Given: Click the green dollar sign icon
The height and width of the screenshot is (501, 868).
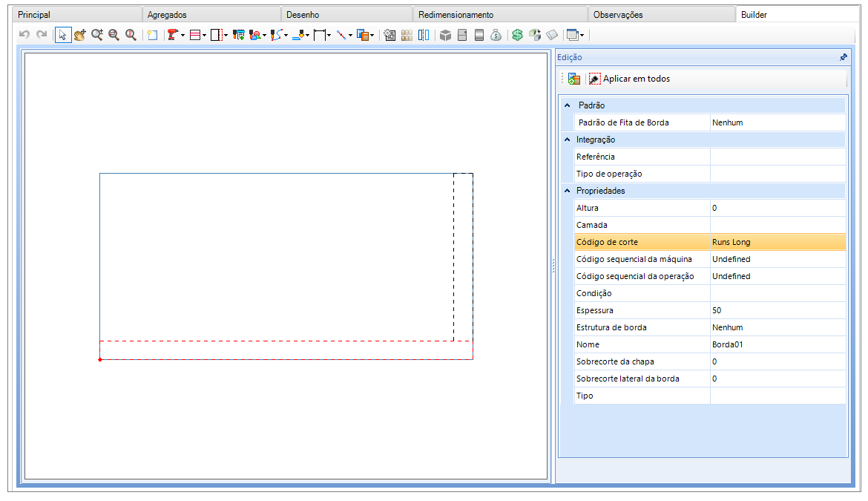Looking at the screenshot, I should [518, 35].
